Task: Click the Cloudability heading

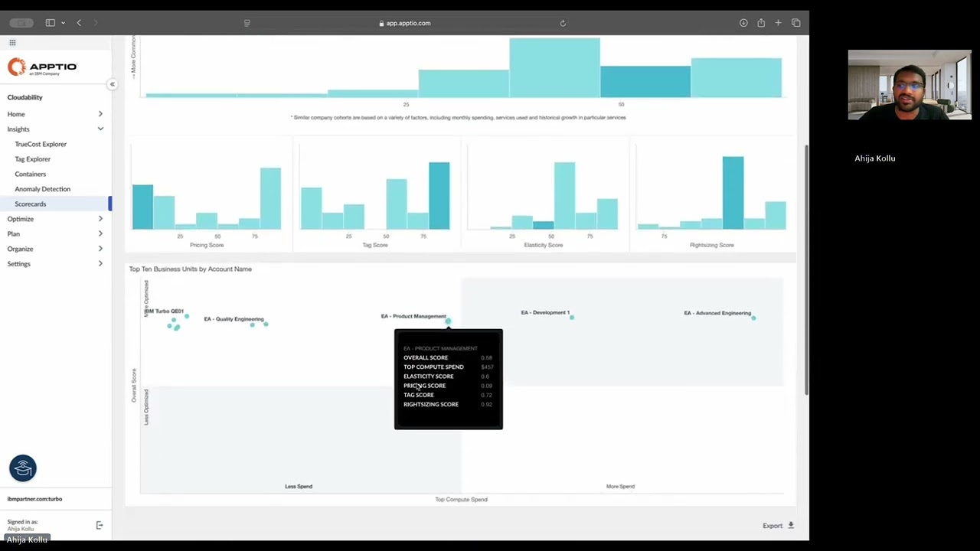Action: [24, 97]
